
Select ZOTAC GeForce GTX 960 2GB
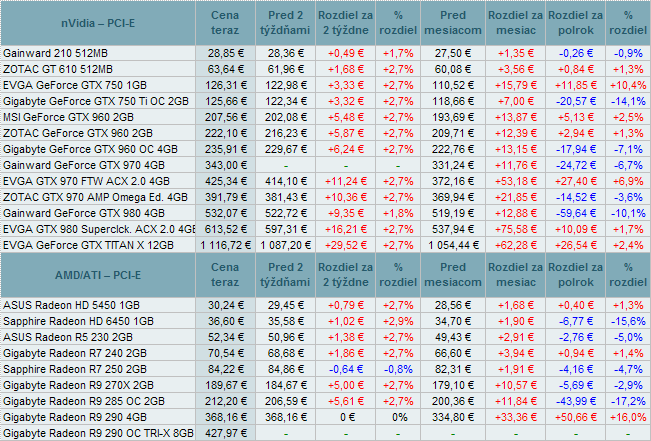point(78,133)
